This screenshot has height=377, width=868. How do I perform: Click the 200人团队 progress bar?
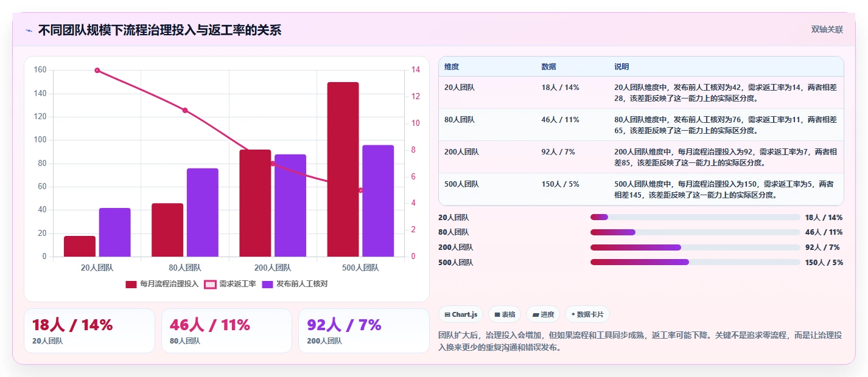pos(695,247)
